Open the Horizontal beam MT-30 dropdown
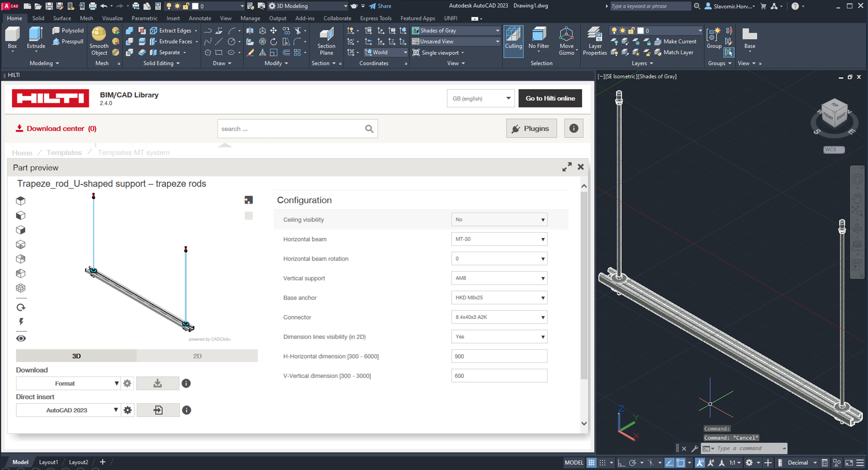This screenshot has width=868, height=470. (x=499, y=239)
